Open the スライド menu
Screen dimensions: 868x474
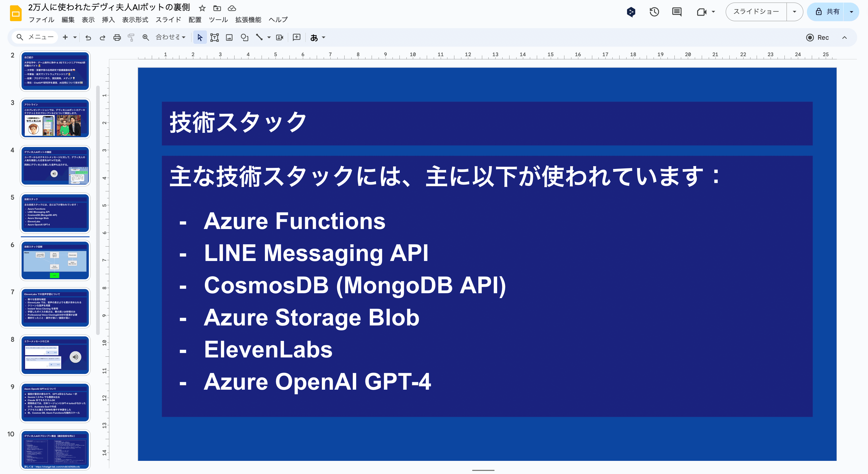(168, 20)
